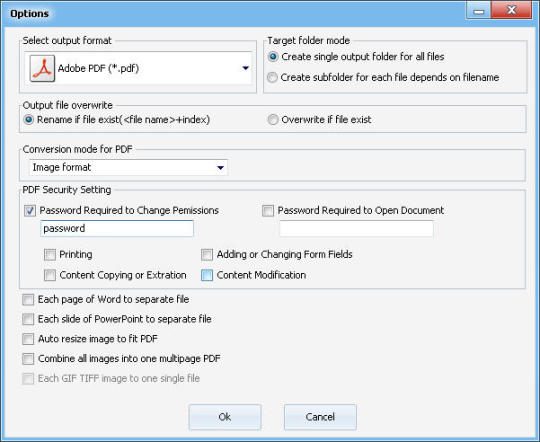
Task: Expand the output format dropdown arrow
Action: (246, 68)
